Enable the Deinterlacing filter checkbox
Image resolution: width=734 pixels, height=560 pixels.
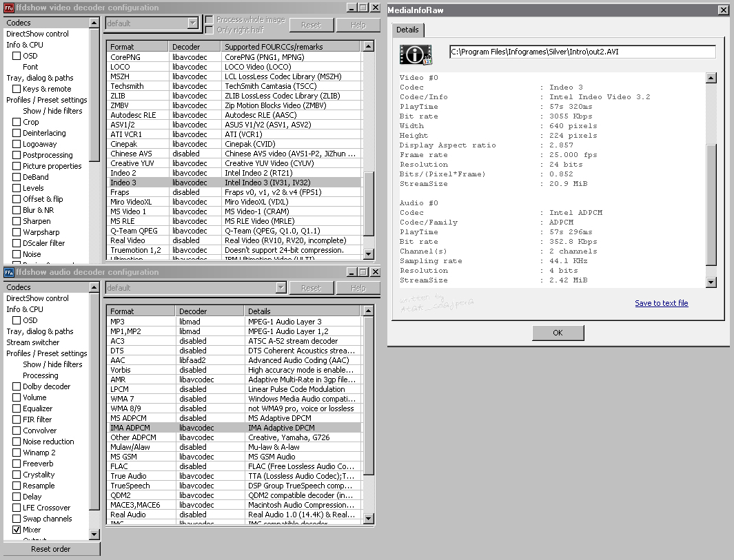[17, 133]
